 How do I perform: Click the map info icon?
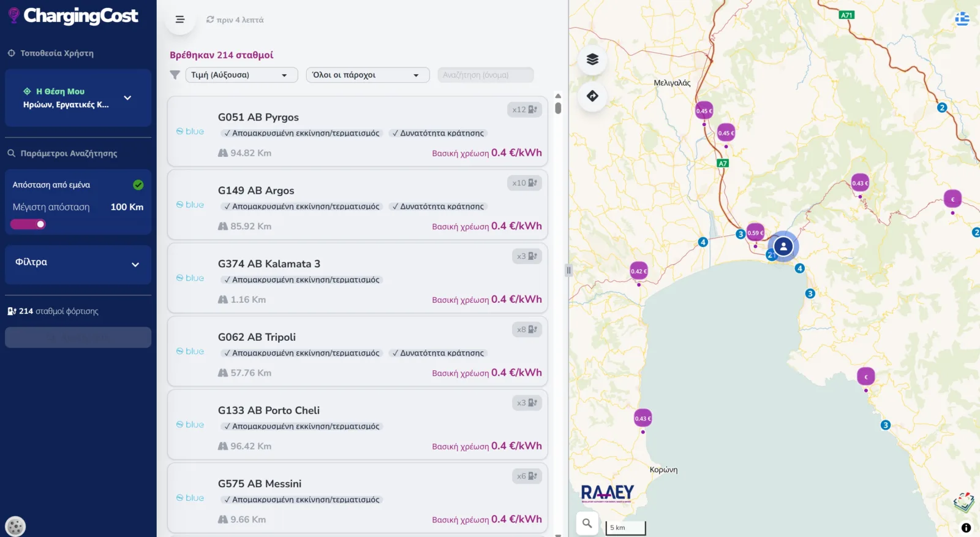pos(966,527)
